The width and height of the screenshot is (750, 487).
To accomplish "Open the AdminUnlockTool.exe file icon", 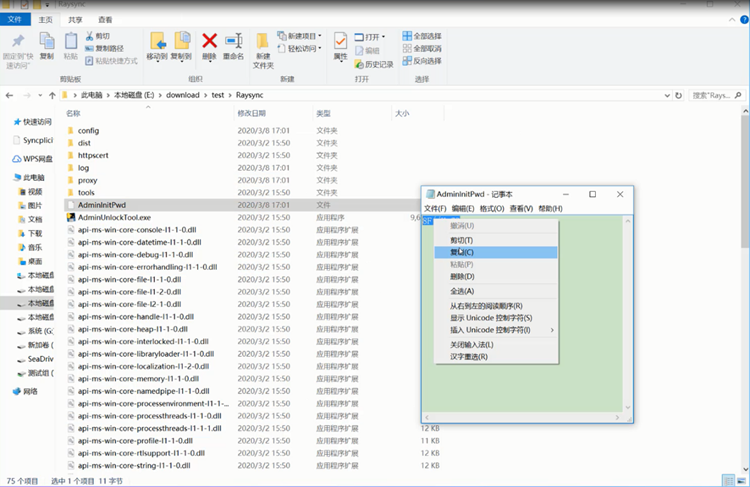I will [71, 216].
